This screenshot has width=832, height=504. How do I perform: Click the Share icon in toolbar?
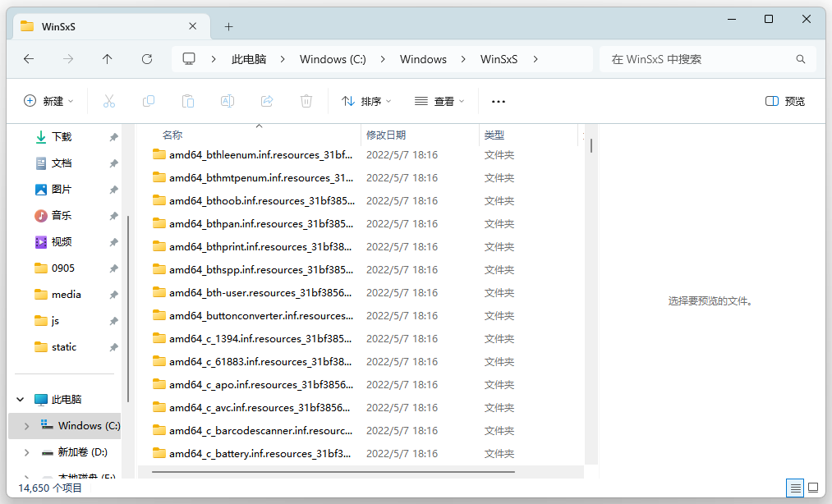pyautogui.click(x=267, y=101)
